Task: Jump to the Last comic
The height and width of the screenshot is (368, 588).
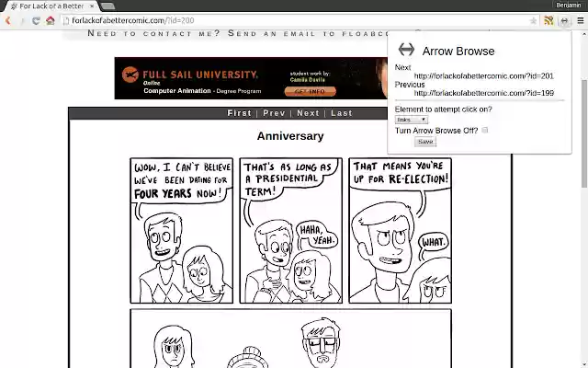Action: click(342, 113)
